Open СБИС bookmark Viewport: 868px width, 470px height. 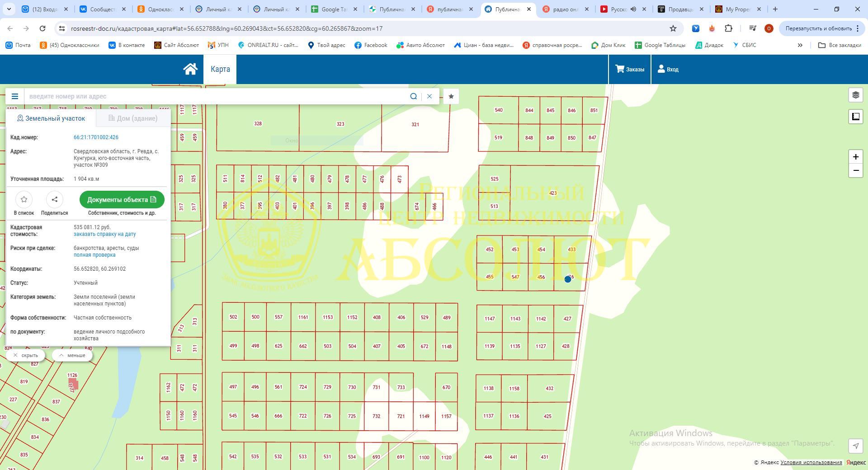pos(744,45)
